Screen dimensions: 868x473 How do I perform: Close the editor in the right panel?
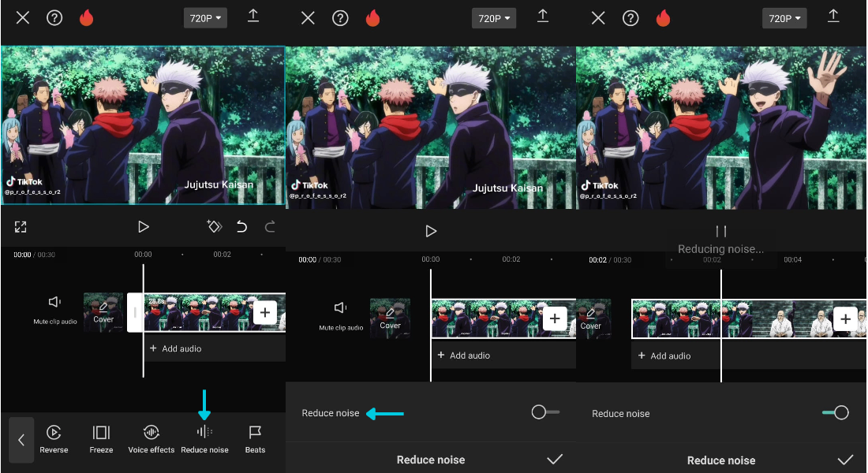tap(598, 18)
